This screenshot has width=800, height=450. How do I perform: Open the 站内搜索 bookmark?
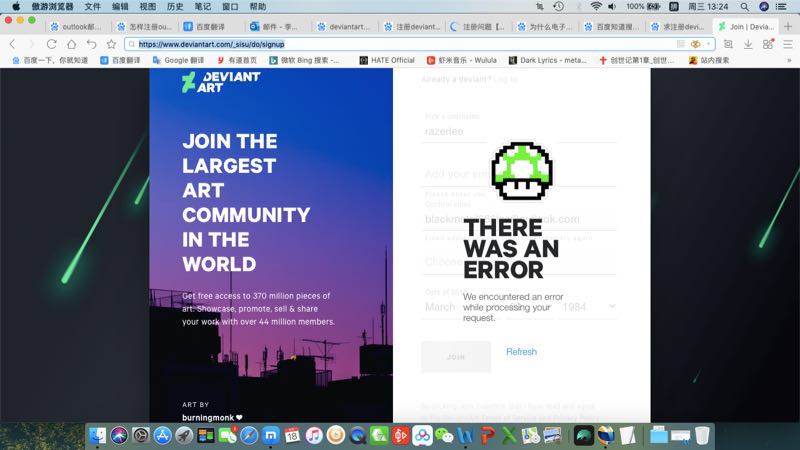tap(709, 60)
